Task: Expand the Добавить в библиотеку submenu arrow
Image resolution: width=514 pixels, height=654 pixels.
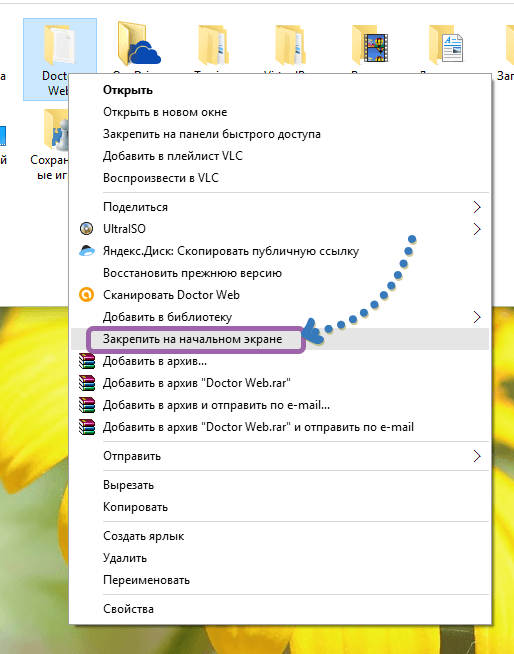Action: click(477, 317)
